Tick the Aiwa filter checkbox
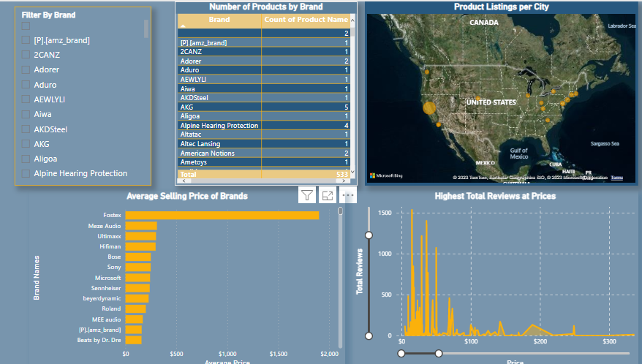 pyautogui.click(x=26, y=114)
